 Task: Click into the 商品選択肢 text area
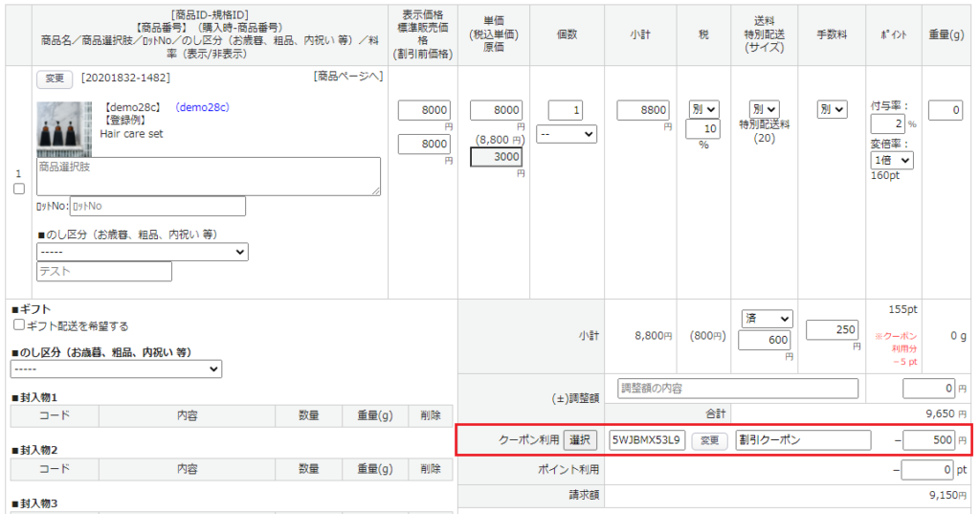click(208, 176)
